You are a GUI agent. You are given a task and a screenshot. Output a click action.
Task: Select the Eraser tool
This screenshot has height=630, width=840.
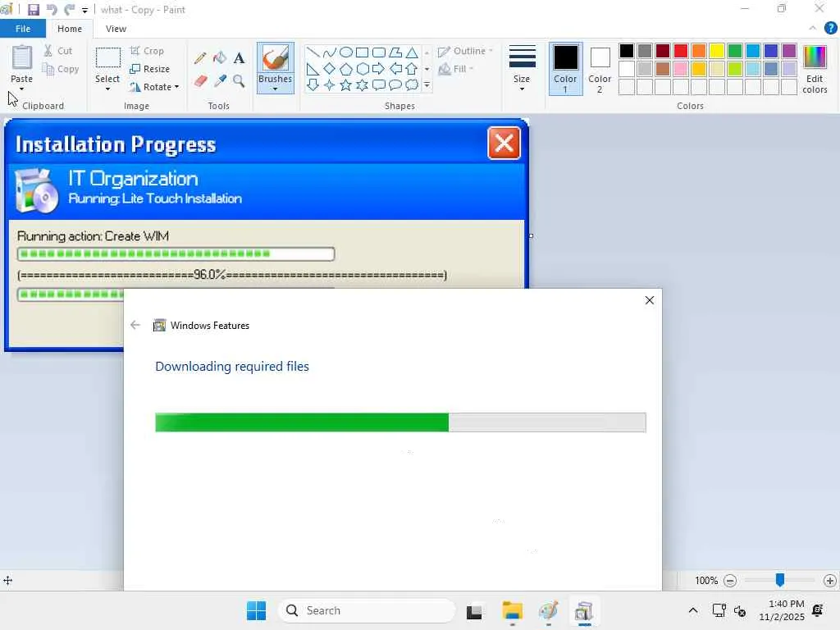200,81
